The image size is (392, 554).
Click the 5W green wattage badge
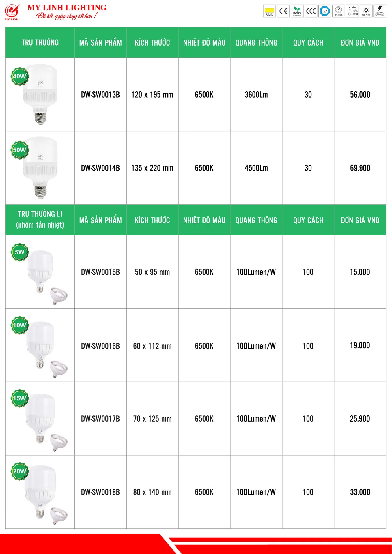[20, 252]
